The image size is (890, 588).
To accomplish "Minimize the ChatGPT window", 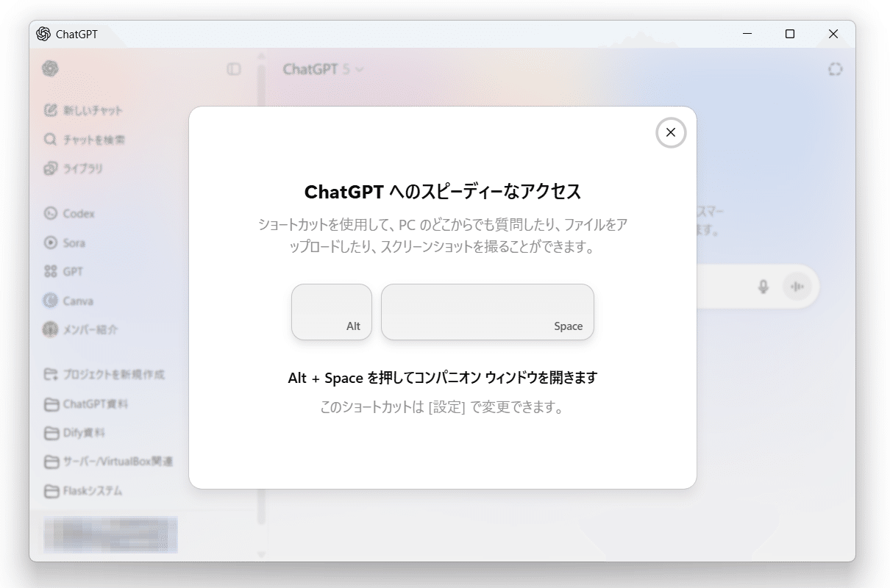I will tap(747, 34).
